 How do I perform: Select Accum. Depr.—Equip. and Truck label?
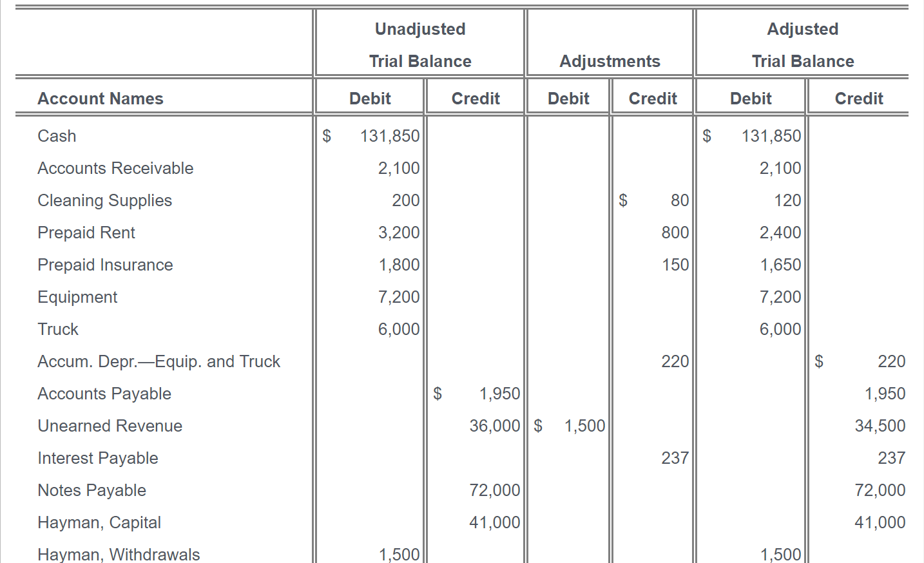coord(159,361)
